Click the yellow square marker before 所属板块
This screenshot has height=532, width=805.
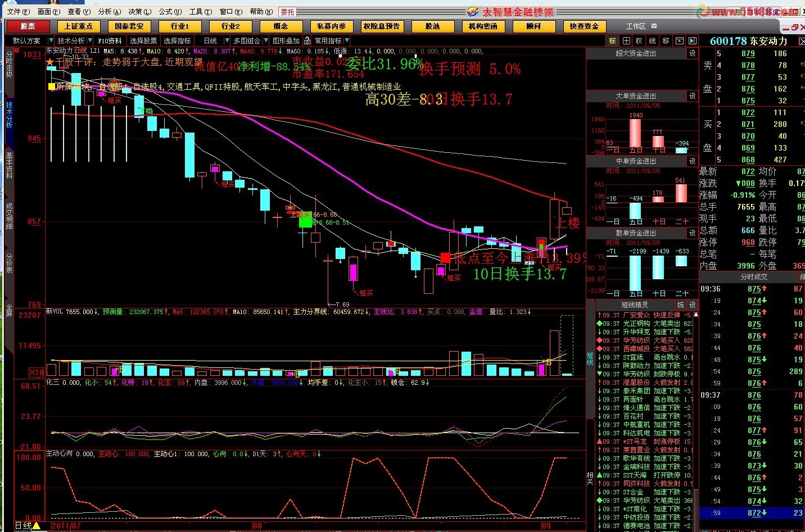click(x=52, y=87)
